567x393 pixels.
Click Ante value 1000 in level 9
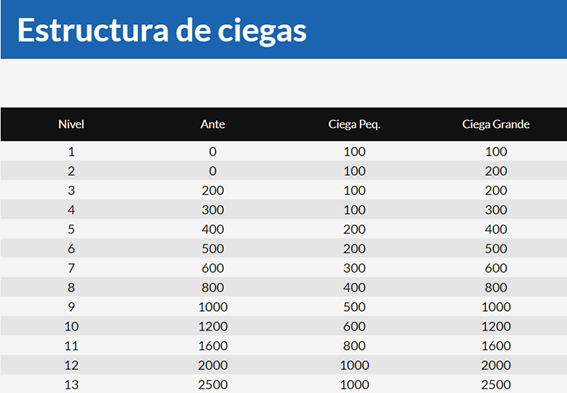click(213, 307)
